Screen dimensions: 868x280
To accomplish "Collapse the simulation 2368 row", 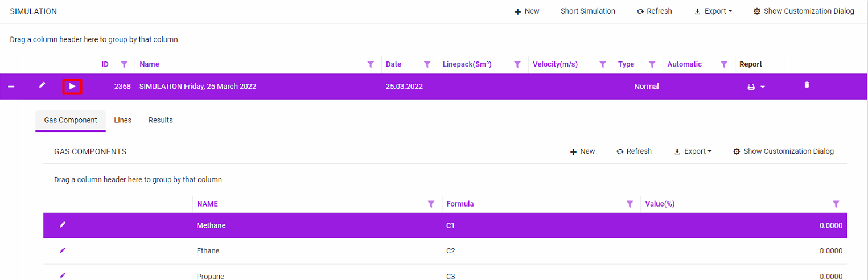I will pos(11,87).
